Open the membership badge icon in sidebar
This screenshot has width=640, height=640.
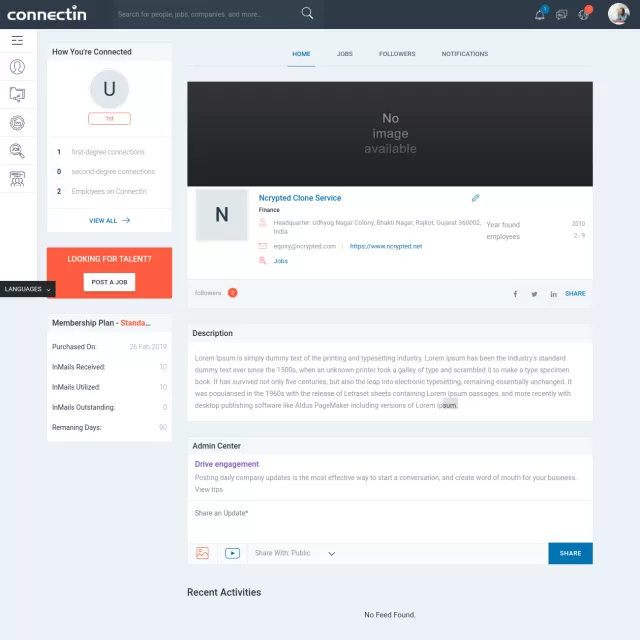[x=17, y=123]
